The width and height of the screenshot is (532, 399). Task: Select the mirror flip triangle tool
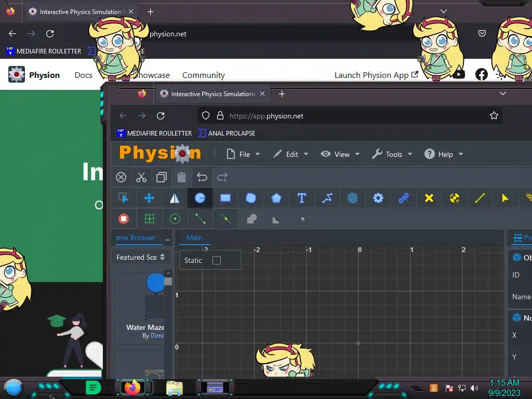[175, 198]
